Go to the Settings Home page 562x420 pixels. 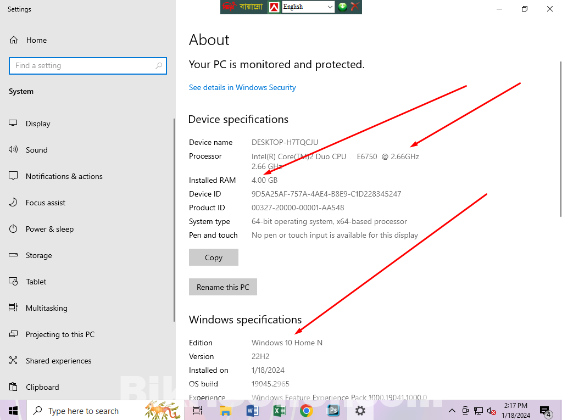(28, 40)
